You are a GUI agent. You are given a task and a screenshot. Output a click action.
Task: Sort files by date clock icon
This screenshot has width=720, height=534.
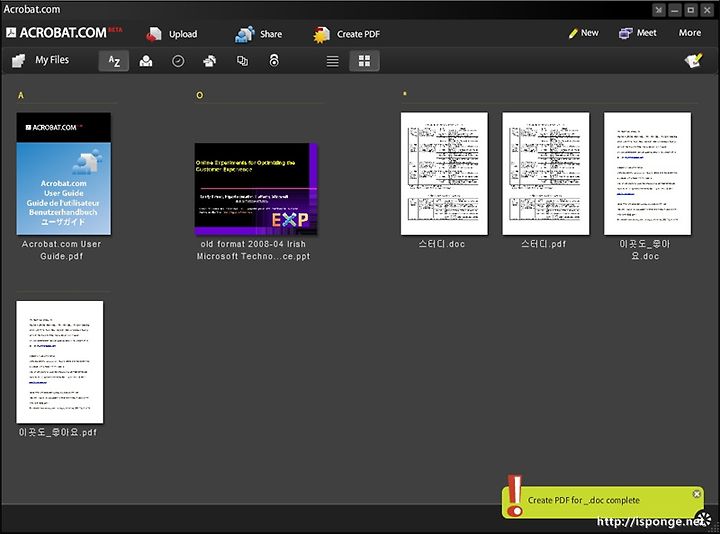(178, 61)
